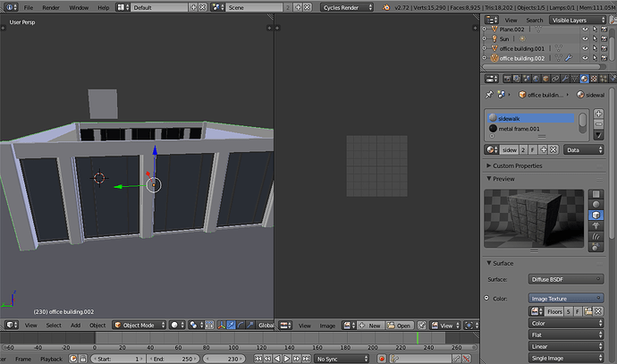The width and height of the screenshot is (617, 364).
Task: Open No Sync playback dropdown
Action: [342, 359]
